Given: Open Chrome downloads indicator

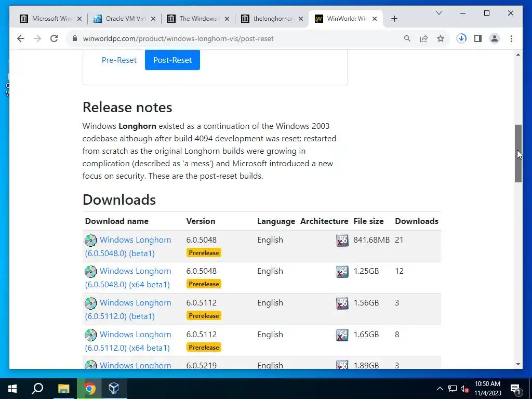Looking at the screenshot, I should click(461, 38).
